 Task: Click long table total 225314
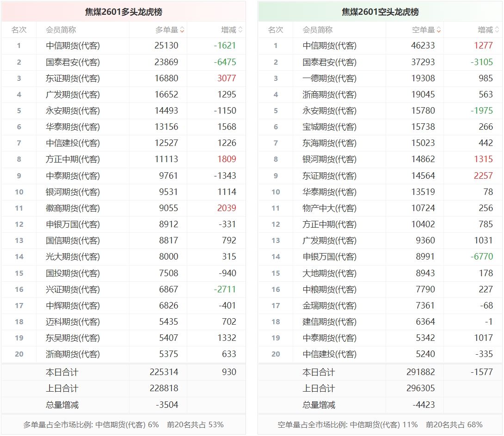(x=164, y=372)
